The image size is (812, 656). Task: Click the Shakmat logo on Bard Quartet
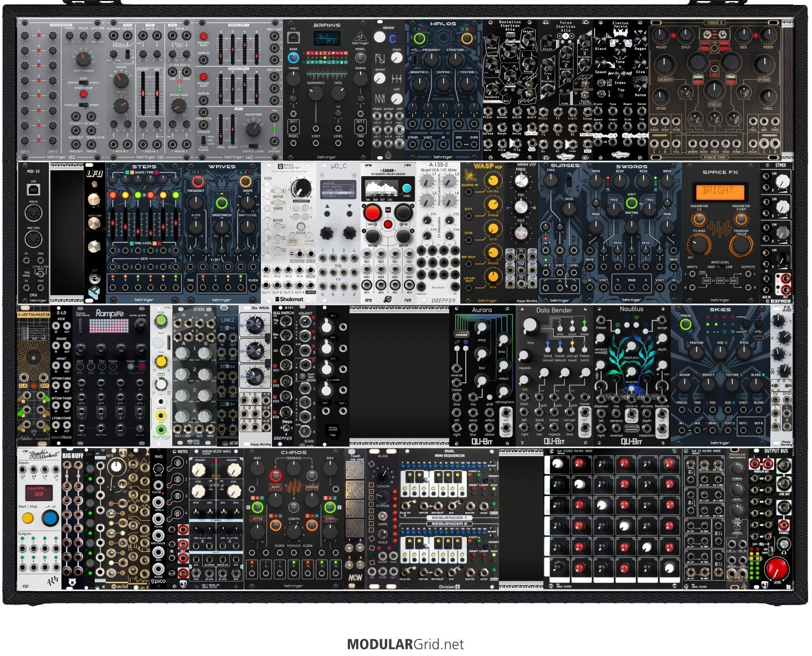(x=289, y=299)
